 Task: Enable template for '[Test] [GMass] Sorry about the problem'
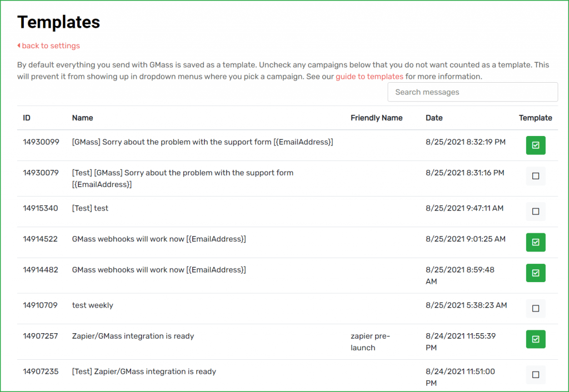click(x=535, y=175)
